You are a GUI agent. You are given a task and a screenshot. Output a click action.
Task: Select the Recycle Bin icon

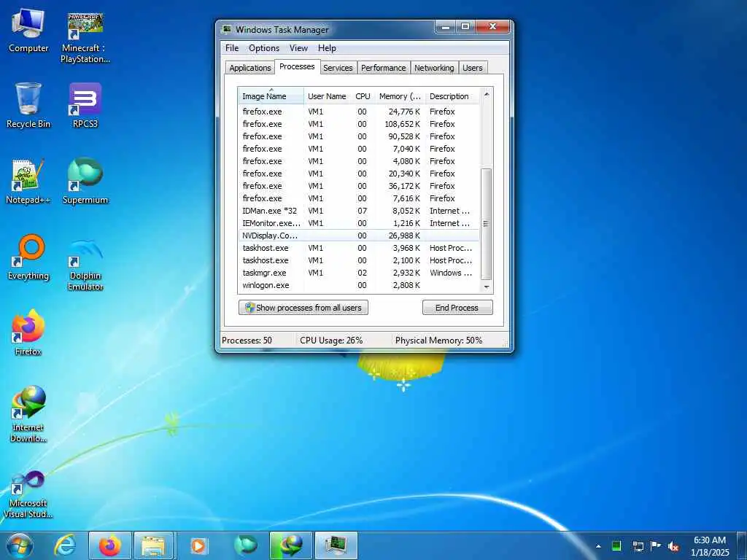tap(28, 106)
